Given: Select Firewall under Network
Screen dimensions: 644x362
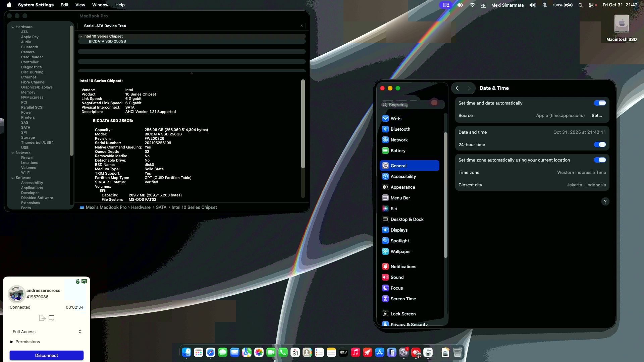Looking at the screenshot, I should pos(28,158).
